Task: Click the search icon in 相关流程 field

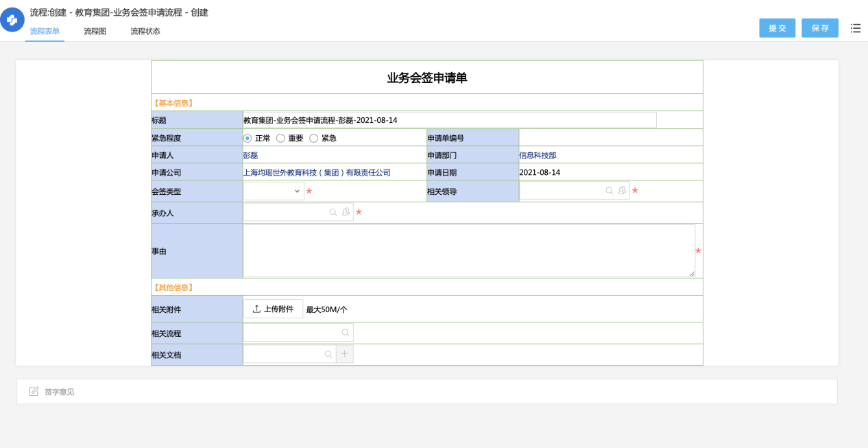Action: tap(346, 333)
